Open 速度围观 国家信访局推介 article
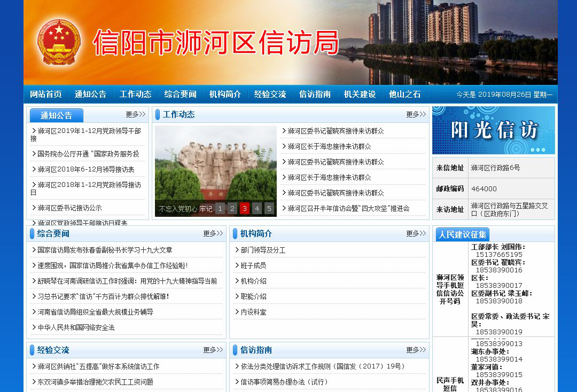577x392 pixels. pos(112,265)
